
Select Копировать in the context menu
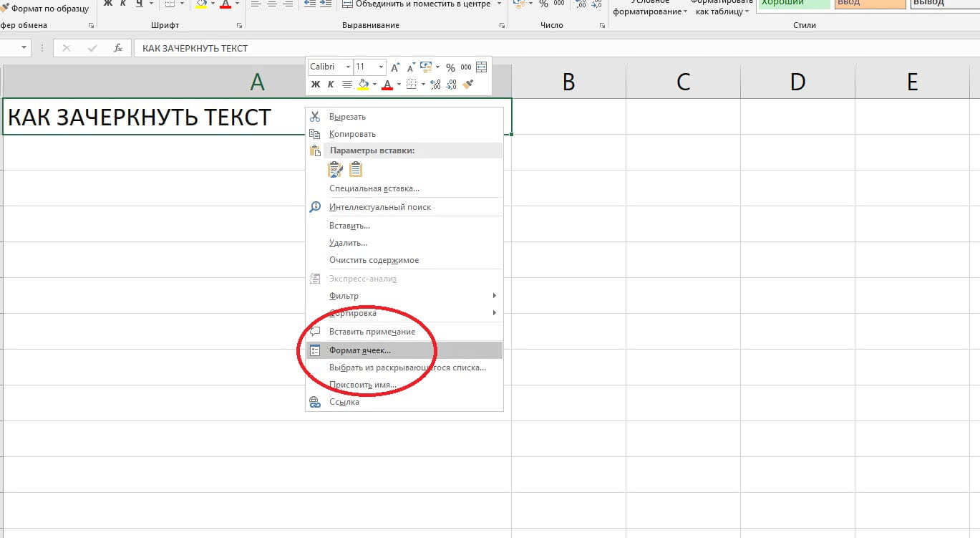pos(352,134)
